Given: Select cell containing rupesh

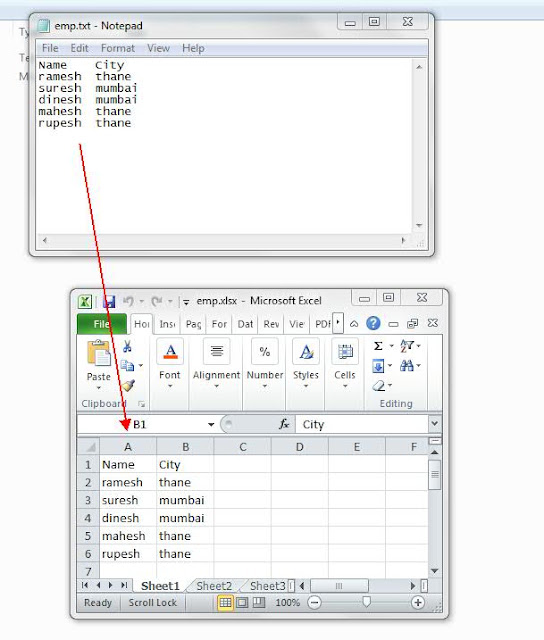Looking at the screenshot, I should coord(128,554).
